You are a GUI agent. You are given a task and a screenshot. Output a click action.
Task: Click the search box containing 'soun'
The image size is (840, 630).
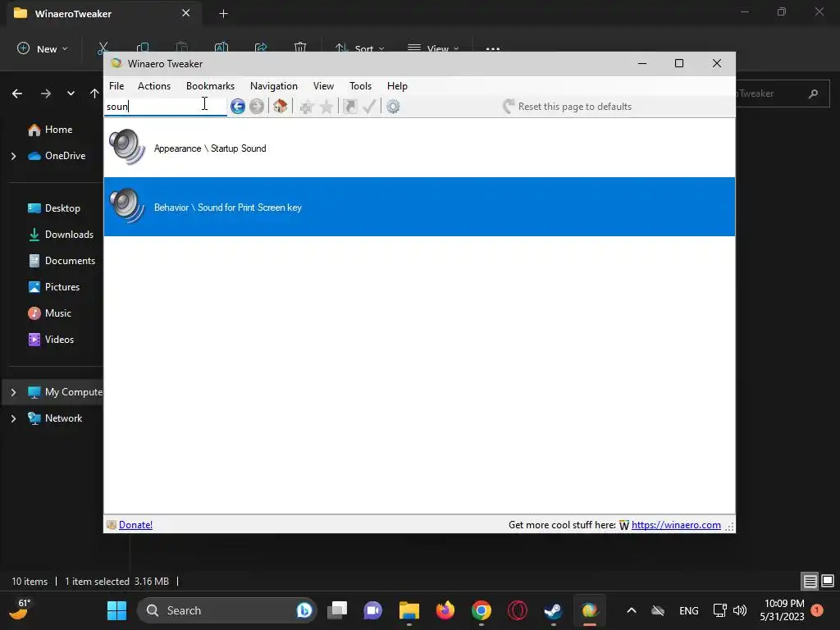[x=165, y=106]
